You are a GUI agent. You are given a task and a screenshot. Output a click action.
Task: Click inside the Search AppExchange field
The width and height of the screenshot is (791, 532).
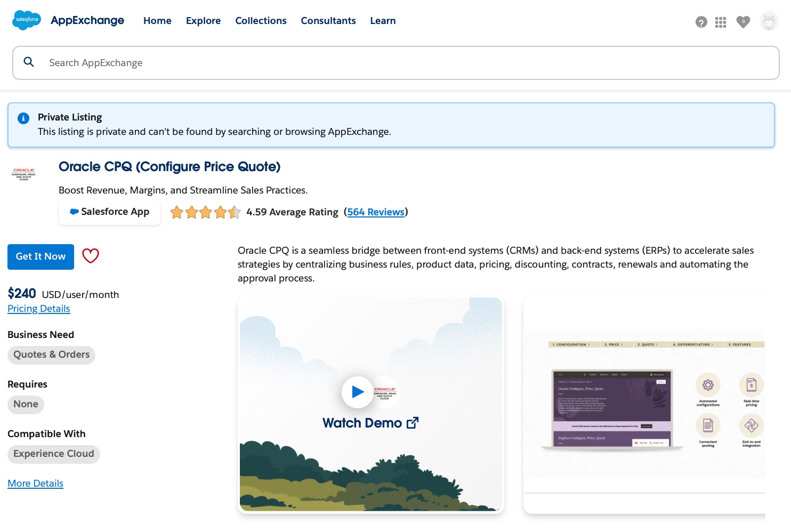[x=213, y=62]
